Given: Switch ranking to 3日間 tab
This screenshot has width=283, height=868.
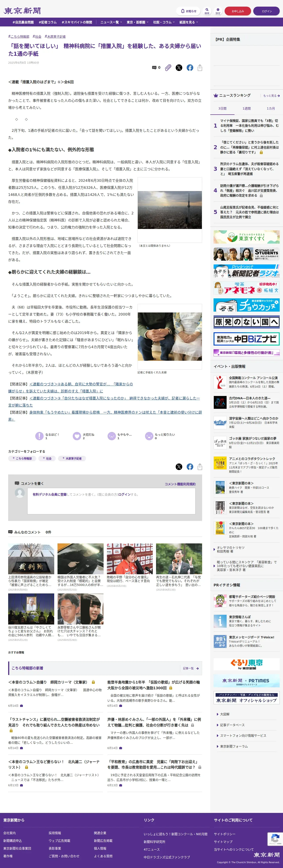Looking at the screenshot, I should click(222, 108).
